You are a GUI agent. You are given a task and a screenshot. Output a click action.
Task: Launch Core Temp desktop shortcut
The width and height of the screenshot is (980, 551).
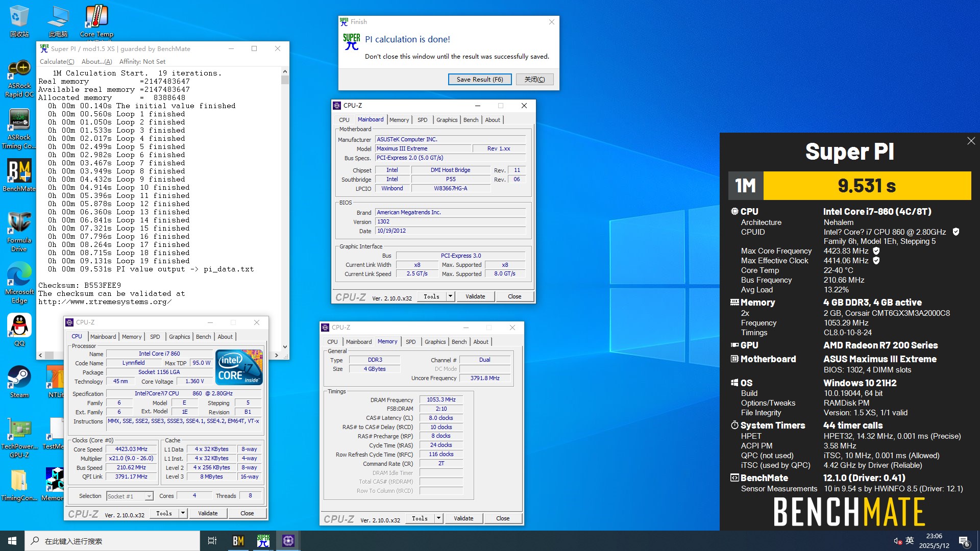pos(96,20)
